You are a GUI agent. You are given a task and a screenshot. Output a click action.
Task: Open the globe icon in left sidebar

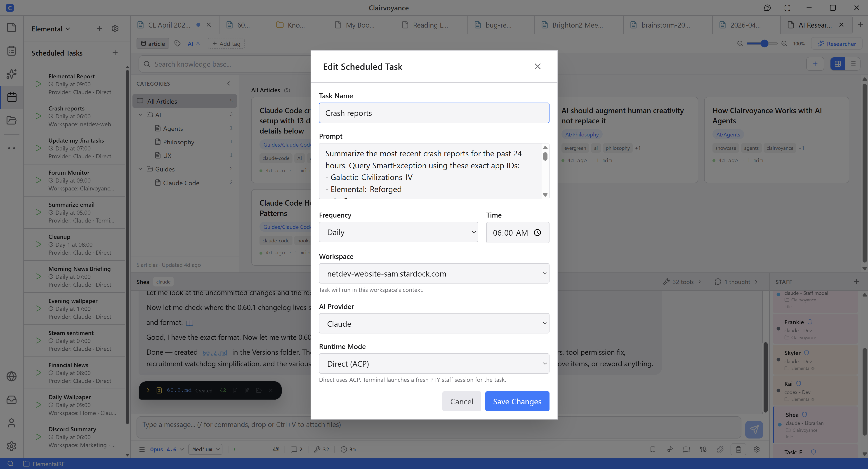12,376
